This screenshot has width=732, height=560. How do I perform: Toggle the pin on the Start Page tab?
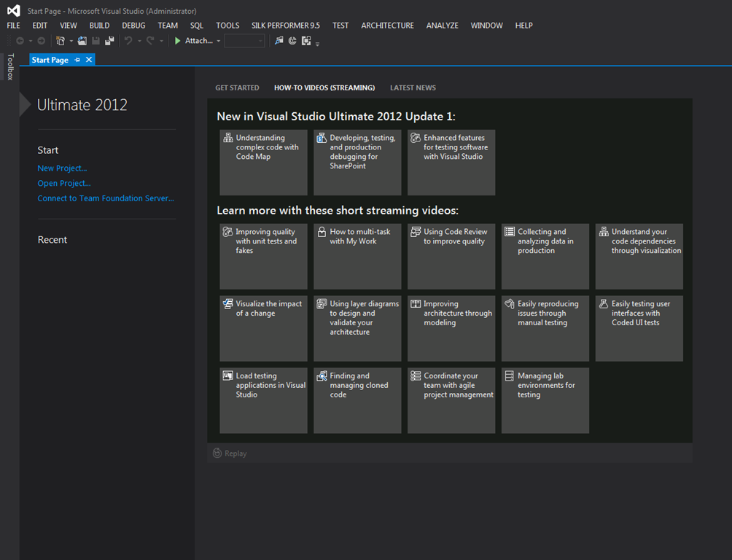pos(77,60)
